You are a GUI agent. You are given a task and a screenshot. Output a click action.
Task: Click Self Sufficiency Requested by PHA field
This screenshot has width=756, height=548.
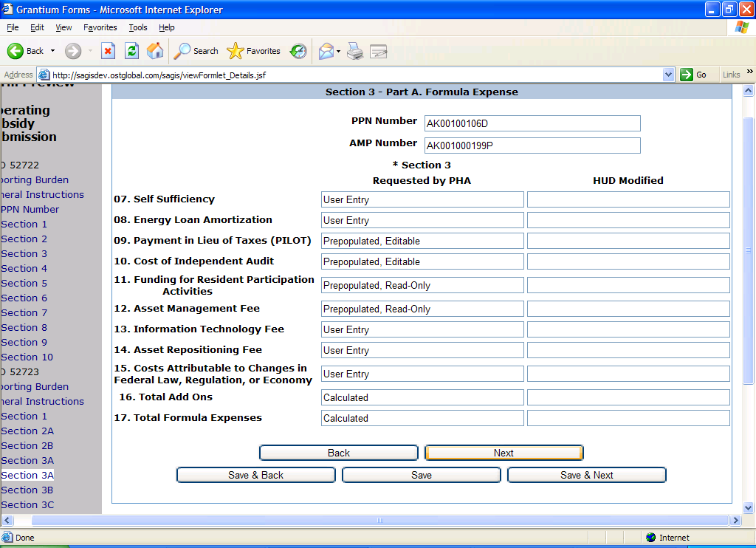pyautogui.click(x=422, y=199)
